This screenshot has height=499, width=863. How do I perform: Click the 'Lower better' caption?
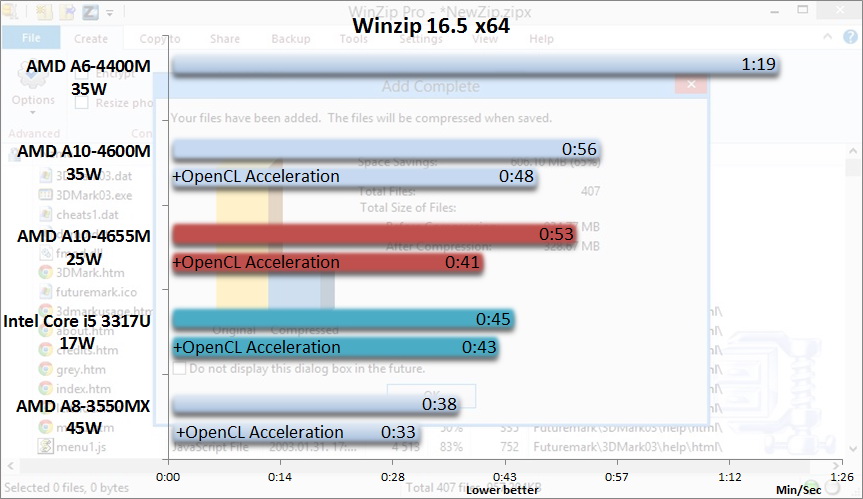[502, 490]
